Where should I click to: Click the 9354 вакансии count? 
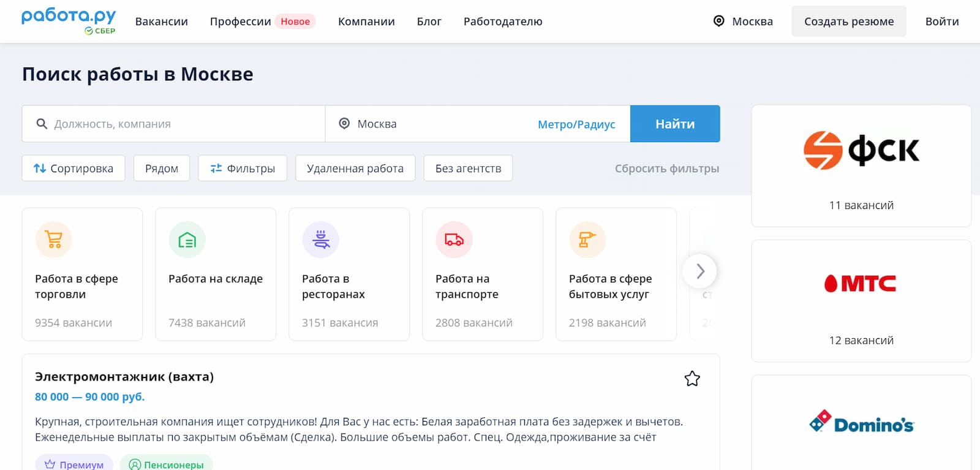pyautogui.click(x=73, y=323)
